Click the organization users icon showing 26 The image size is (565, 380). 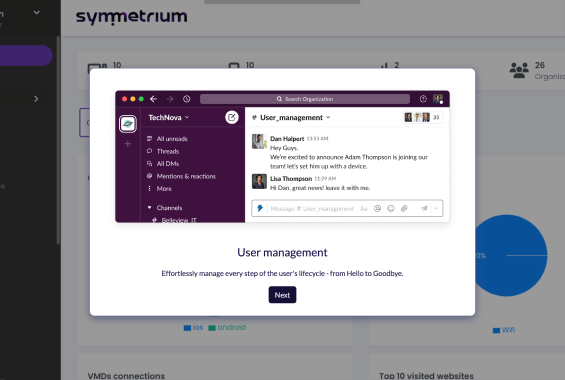point(519,70)
